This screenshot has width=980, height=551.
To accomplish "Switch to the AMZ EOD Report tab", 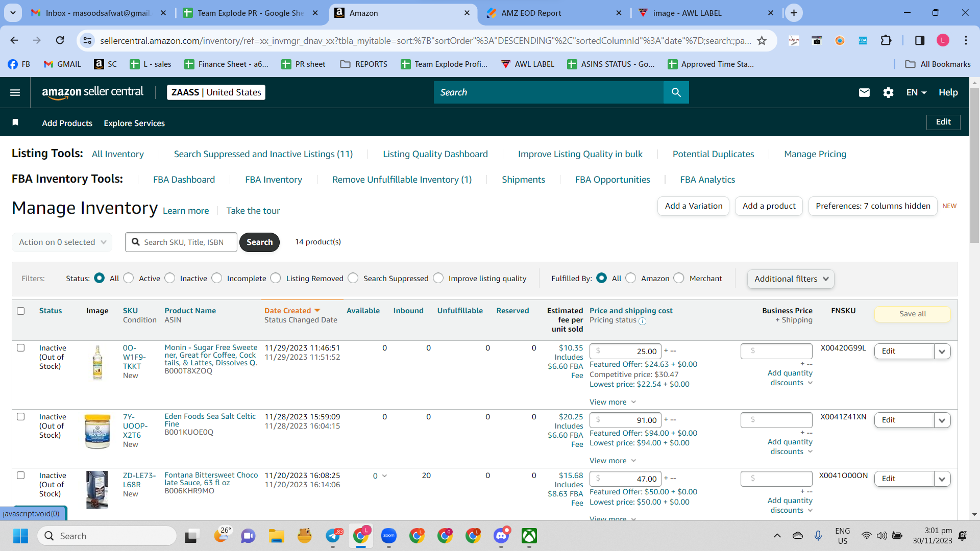I will click(x=554, y=13).
